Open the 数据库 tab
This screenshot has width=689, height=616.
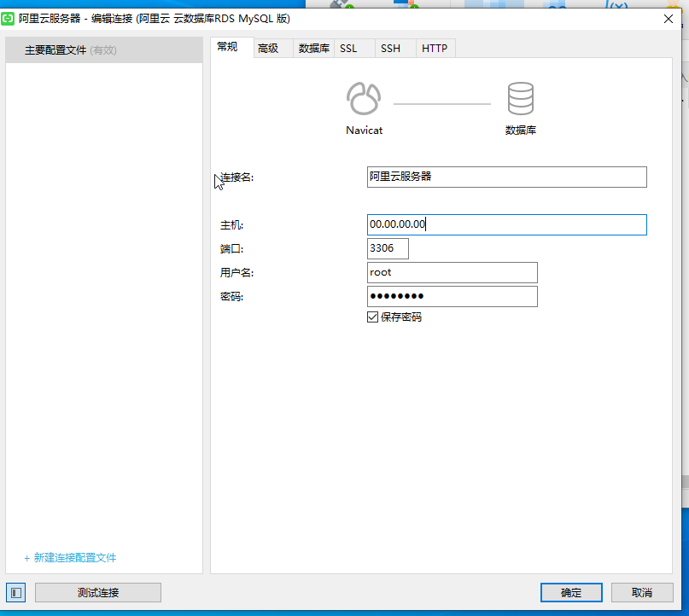tap(313, 49)
